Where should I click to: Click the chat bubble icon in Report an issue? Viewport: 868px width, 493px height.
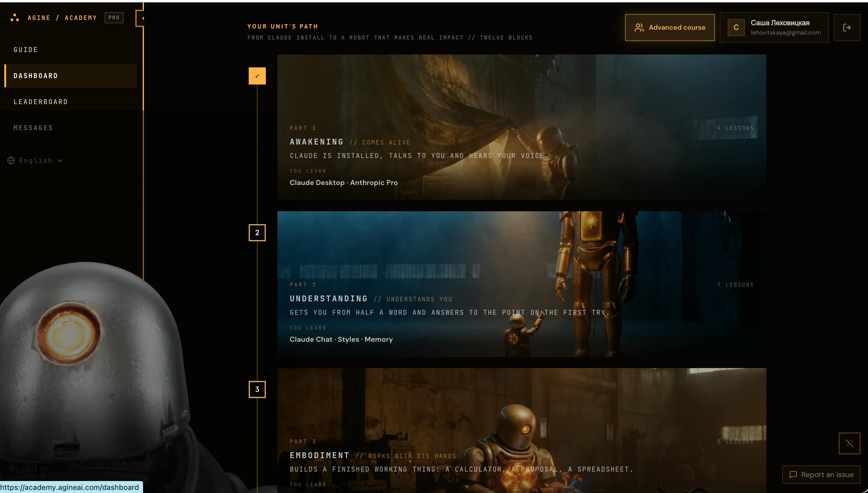point(793,475)
